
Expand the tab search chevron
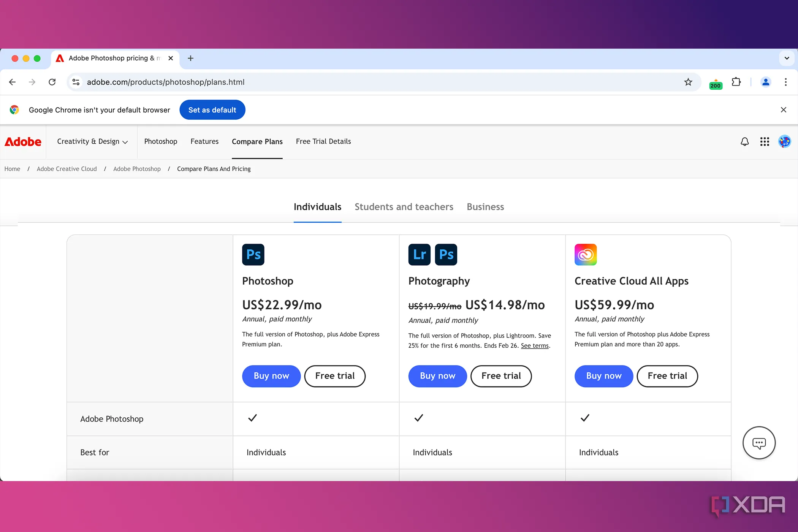click(787, 58)
